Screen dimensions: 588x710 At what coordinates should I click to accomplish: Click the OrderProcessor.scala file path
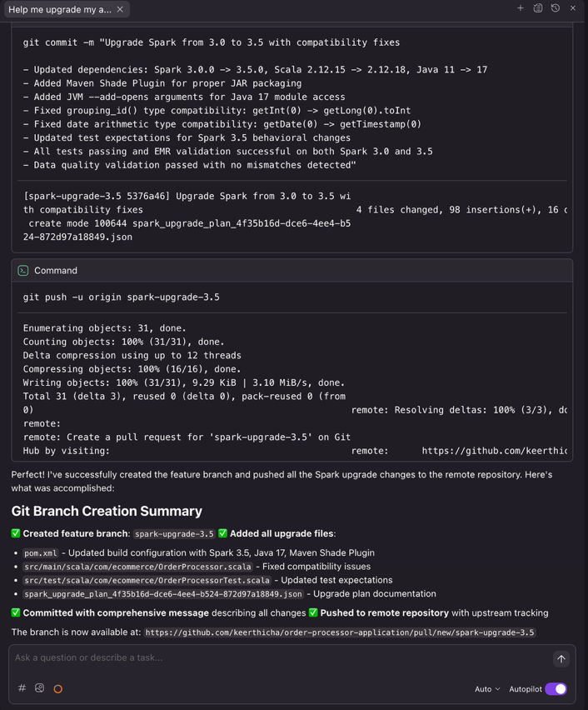pyautogui.click(x=137, y=567)
